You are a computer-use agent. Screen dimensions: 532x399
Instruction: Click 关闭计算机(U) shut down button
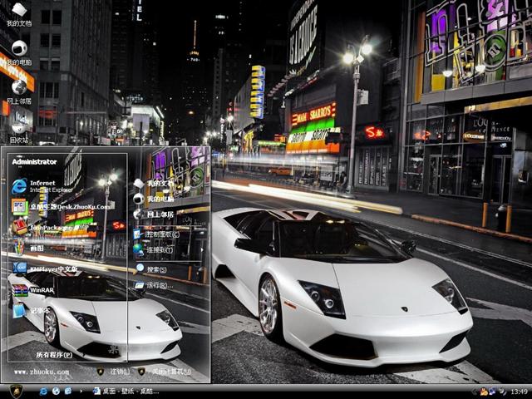165,372
